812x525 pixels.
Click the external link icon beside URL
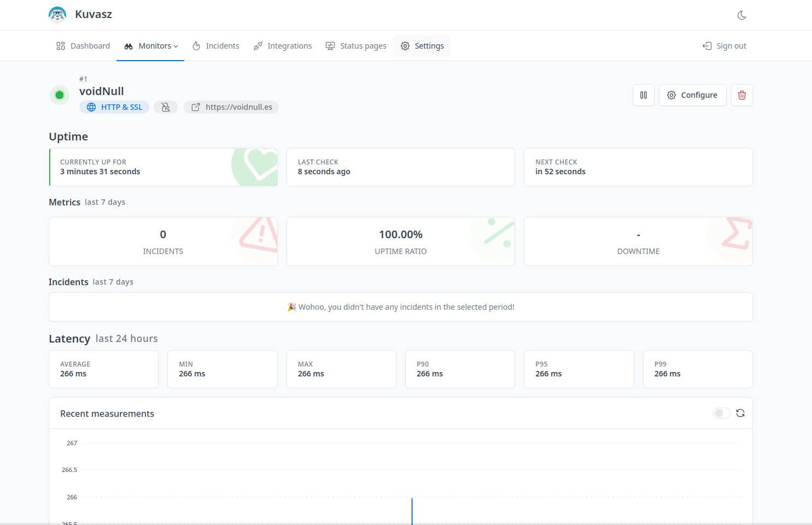tap(196, 107)
